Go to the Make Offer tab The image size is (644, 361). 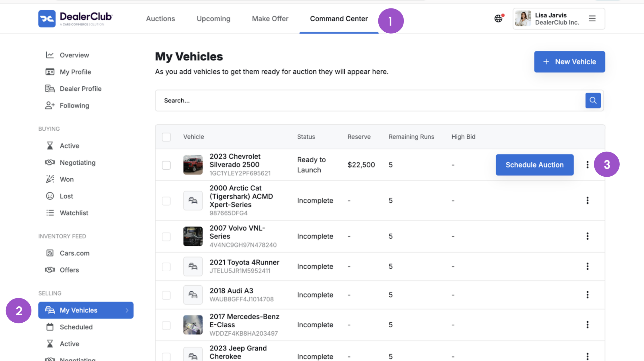[x=270, y=19]
